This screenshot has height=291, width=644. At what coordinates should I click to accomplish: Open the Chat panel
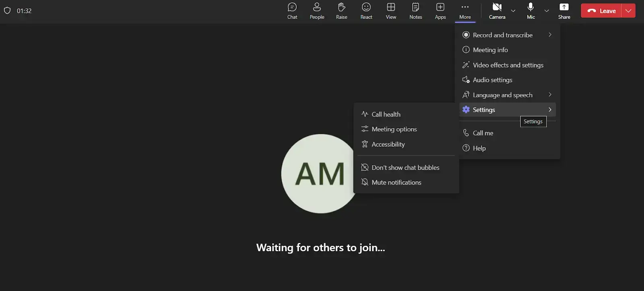[x=292, y=11]
